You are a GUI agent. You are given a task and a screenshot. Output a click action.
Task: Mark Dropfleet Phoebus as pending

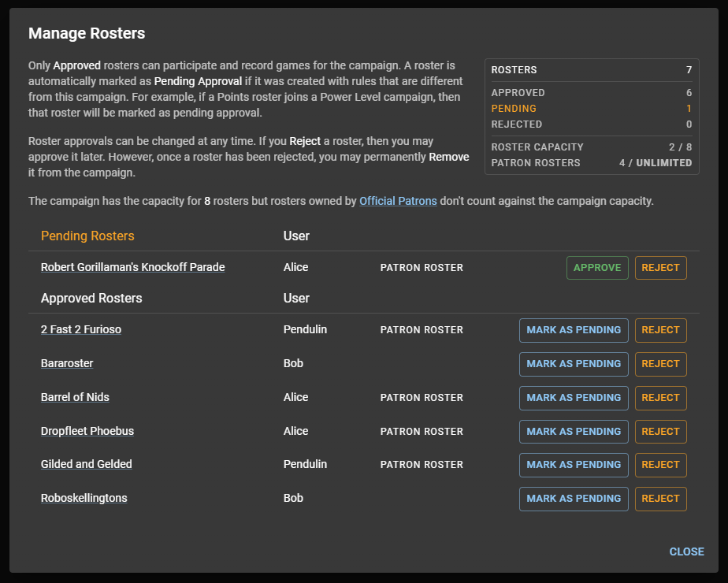(574, 432)
